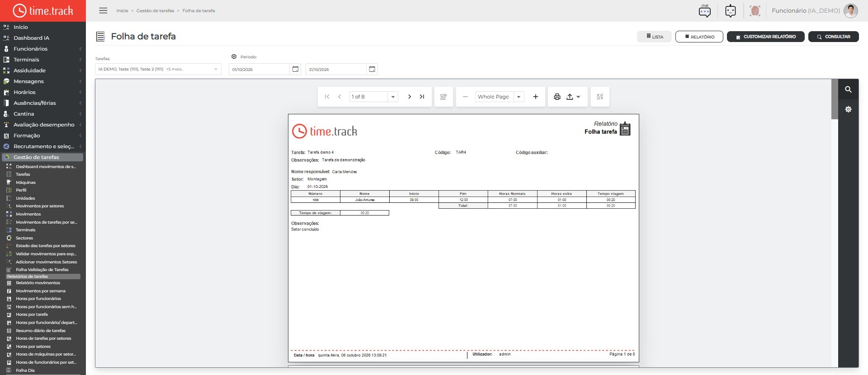
Task: Open Whole Page zoom dropdown
Action: click(x=519, y=97)
